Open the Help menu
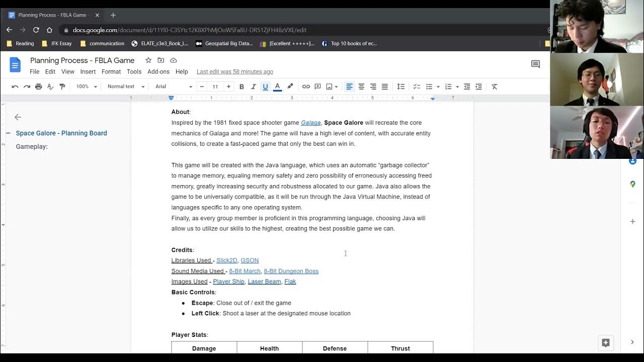Image resolution: width=644 pixels, height=362 pixels. coord(182,72)
